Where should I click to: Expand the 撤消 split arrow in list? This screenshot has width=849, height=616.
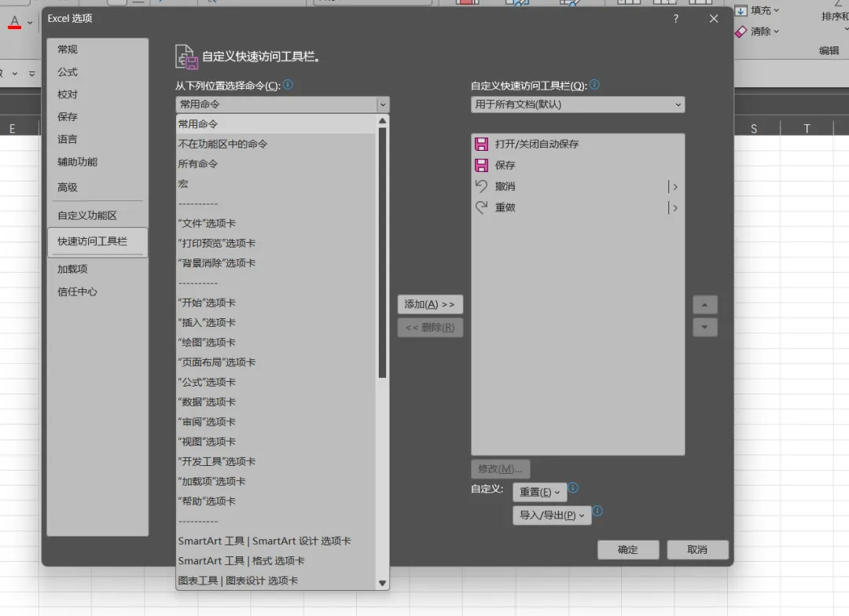pyautogui.click(x=674, y=187)
